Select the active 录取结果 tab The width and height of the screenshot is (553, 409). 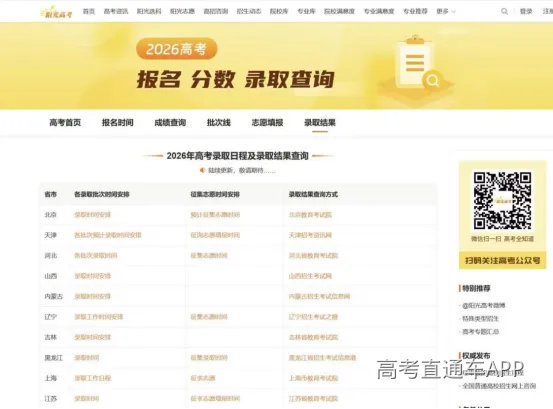coord(320,123)
